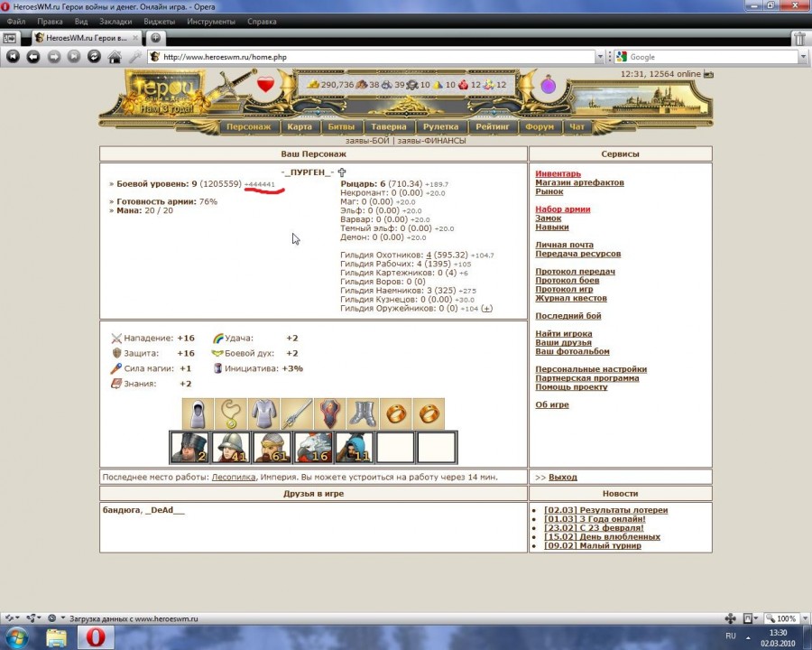Image resolution: width=812 pixels, height=650 pixels.
Task: Select army unit with count 11
Action: tap(355, 447)
